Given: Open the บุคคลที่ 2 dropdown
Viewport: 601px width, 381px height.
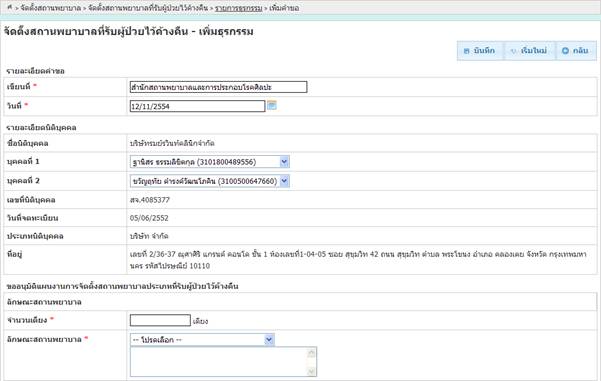Looking at the screenshot, I should 210,181.
